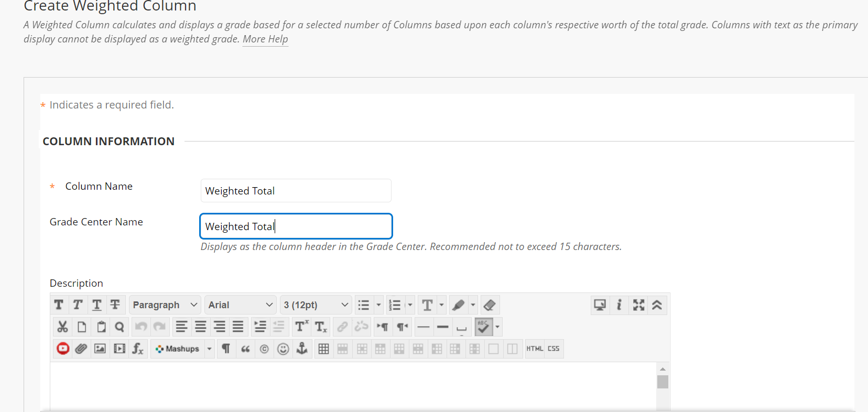Screen dimensions: 868x412
Task: Expand the 3 (12pt) font size dropdown
Action: coord(316,305)
